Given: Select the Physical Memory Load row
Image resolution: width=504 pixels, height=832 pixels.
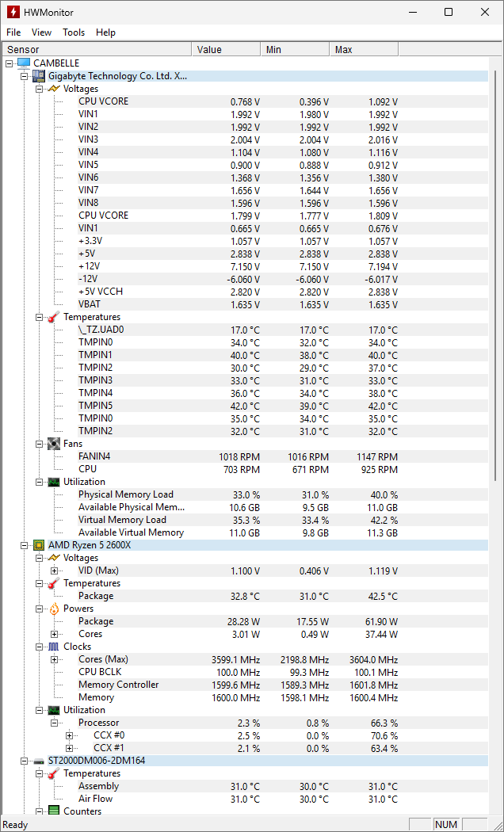Looking at the screenshot, I should pos(283,494).
